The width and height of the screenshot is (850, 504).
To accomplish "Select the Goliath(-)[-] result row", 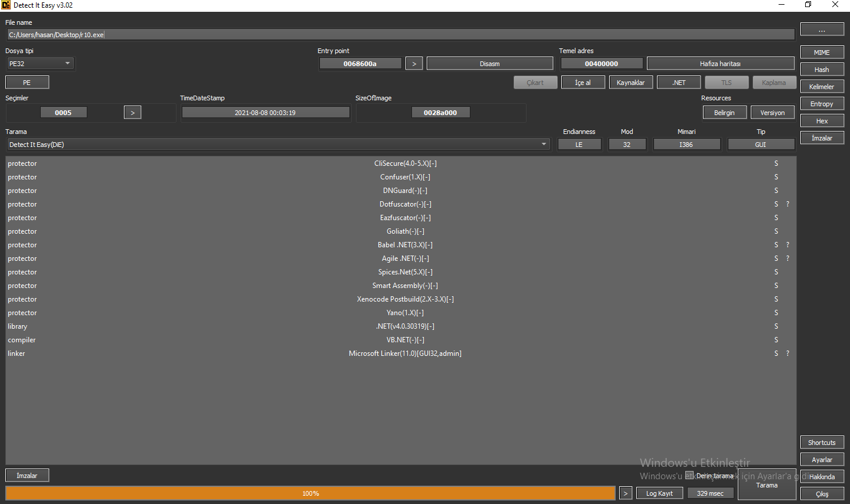I will (401, 231).
